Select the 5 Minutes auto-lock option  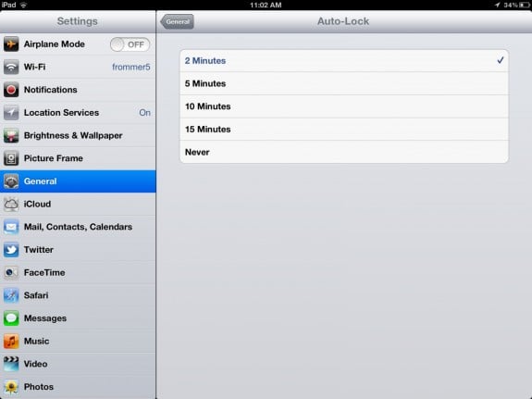coord(344,83)
